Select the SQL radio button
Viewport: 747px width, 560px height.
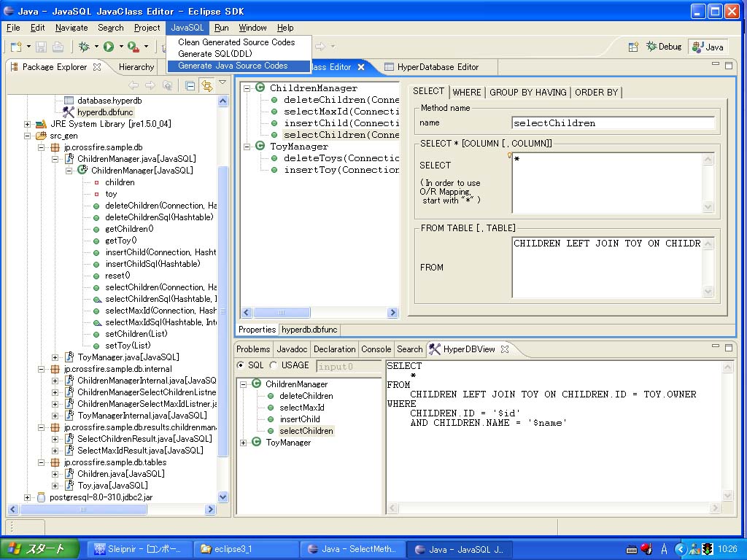(x=241, y=365)
